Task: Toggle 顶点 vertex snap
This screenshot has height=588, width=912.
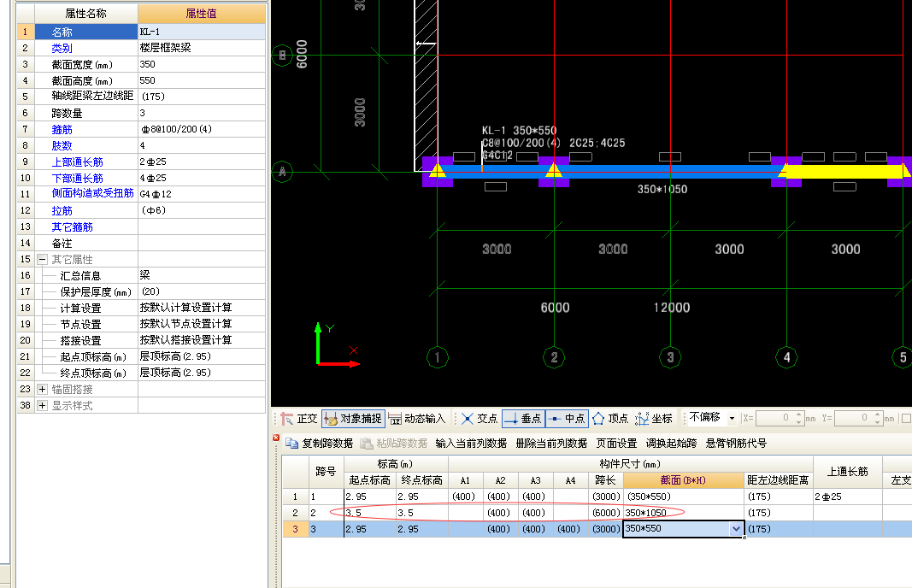Action: tap(610, 419)
